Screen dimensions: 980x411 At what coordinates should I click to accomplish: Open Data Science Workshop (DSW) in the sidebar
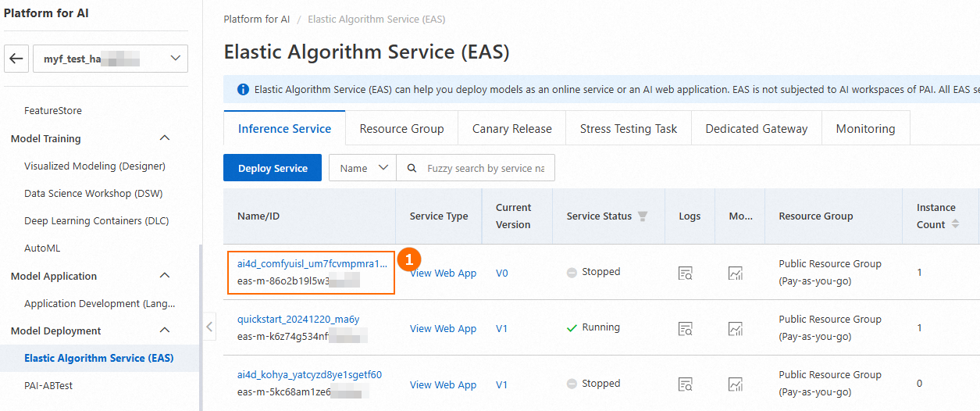pyautogui.click(x=93, y=193)
